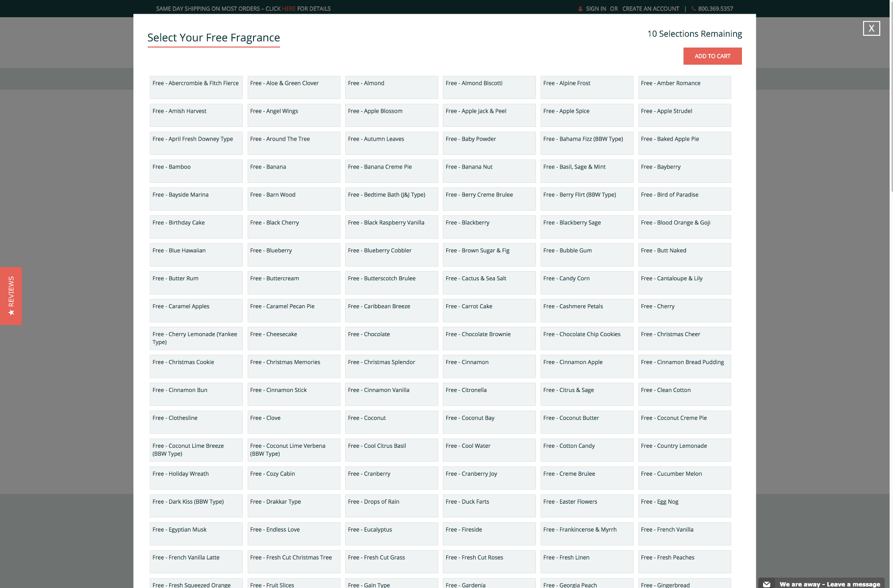Viewport: 893px width, 588px height.
Task: Select Free - Fresh Cut Christmas Tree
Action: click(x=293, y=562)
